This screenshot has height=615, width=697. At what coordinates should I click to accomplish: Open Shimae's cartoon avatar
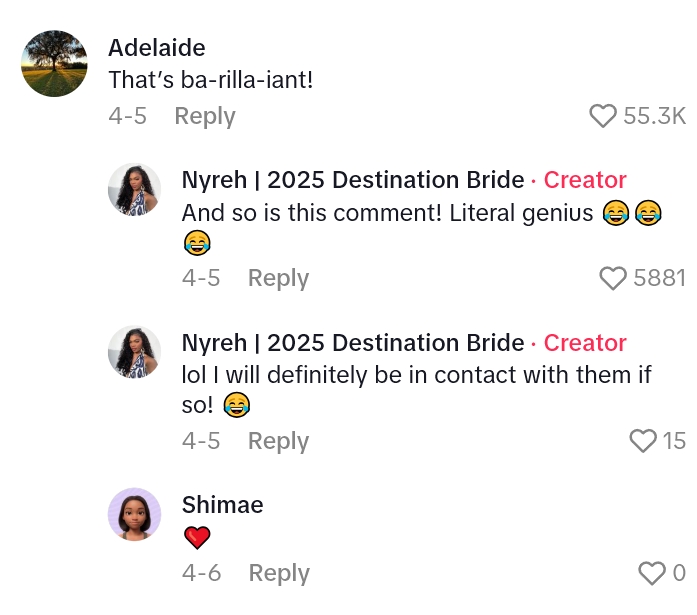pyautogui.click(x=134, y=514)
